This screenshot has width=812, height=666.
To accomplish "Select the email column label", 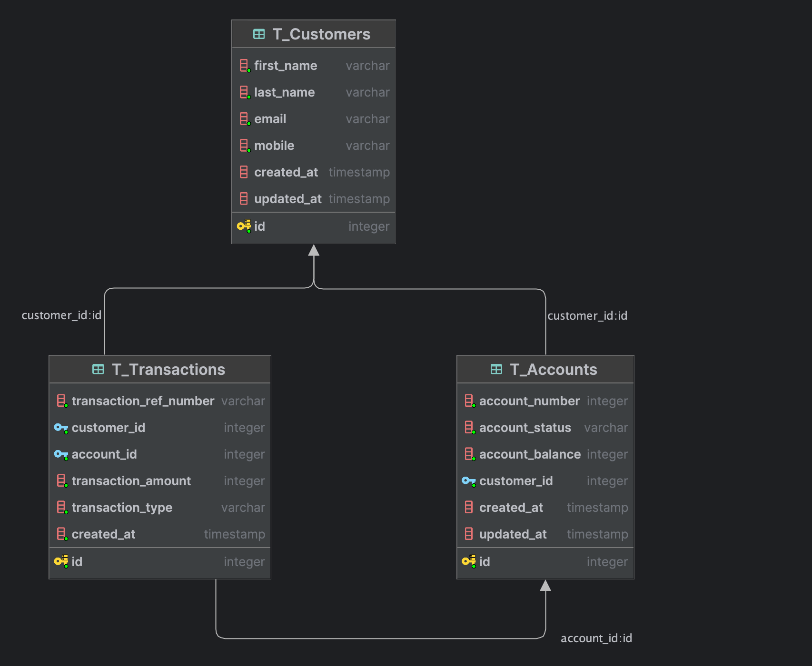I will click(270, 119).
